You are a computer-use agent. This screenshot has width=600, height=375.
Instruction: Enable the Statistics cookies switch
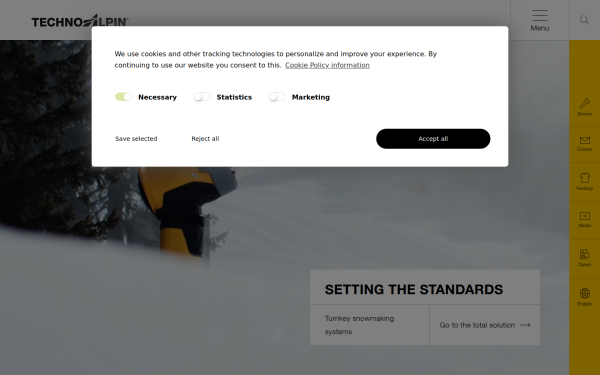(x=202, y=97)
